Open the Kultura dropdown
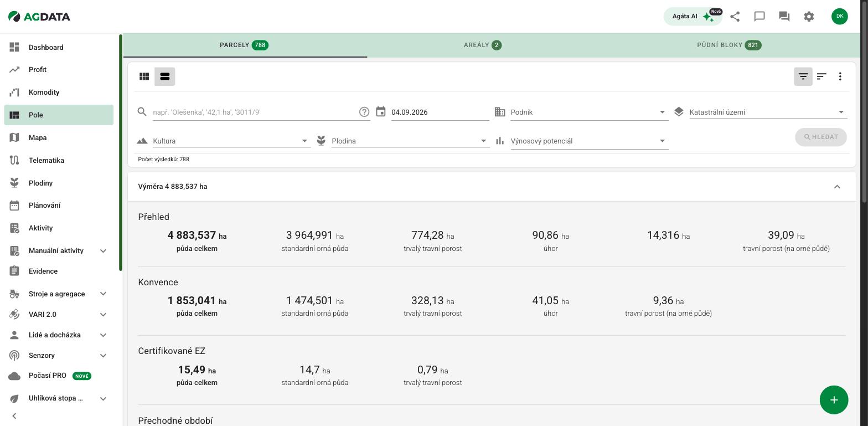Image resolution: width=868 pixels, height=426 pixels. [x=231, y=141]
